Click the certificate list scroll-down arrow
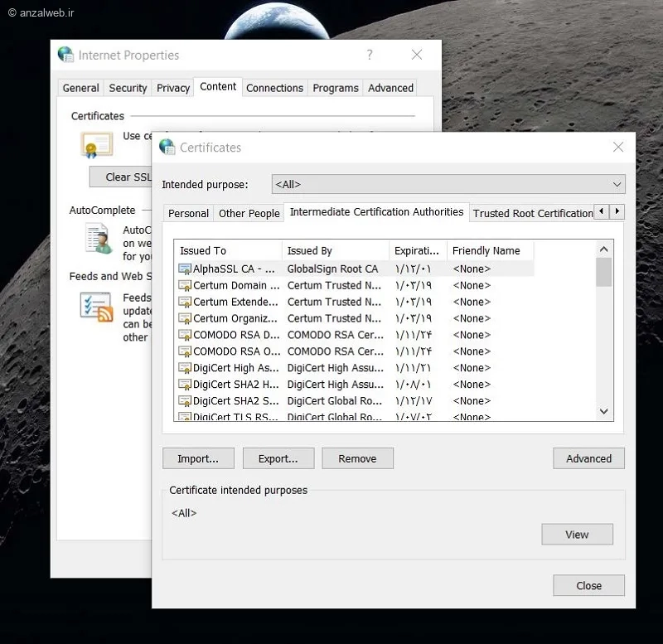 [604, 411]
